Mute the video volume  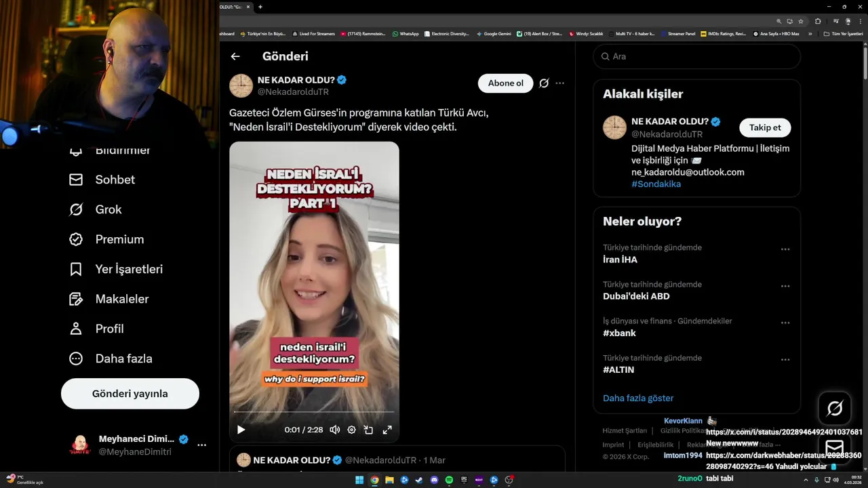point(335,430)
